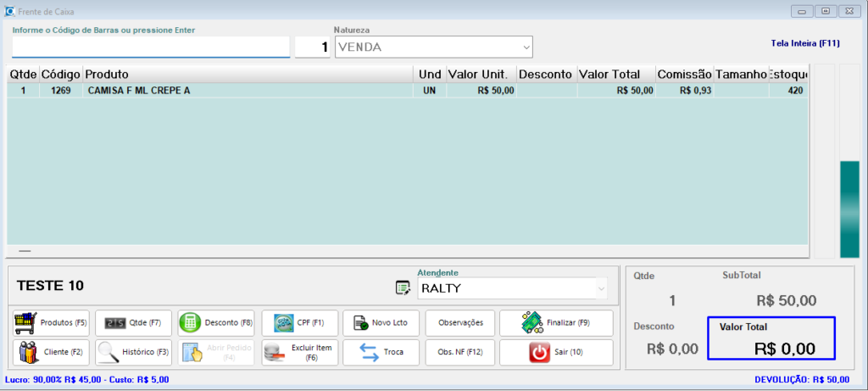The image size is (868, 391).
Task: Click the edit note icon beside Atendente
Action: point(403,288)
